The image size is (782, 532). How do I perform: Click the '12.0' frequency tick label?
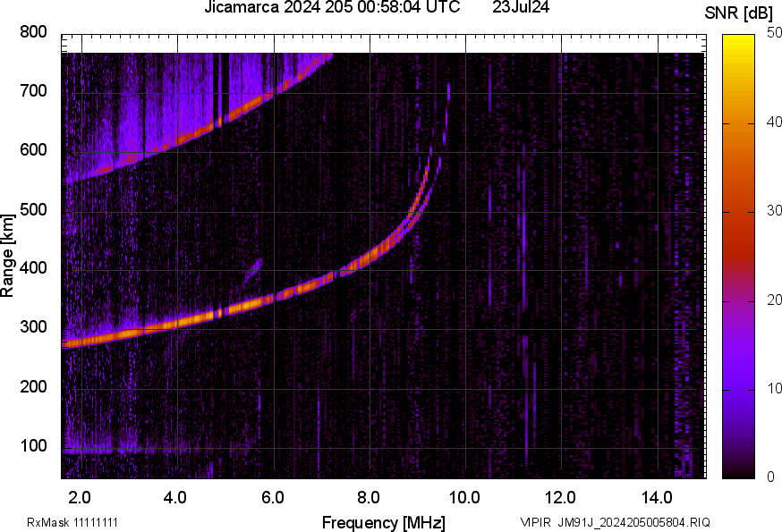point(561,498)
